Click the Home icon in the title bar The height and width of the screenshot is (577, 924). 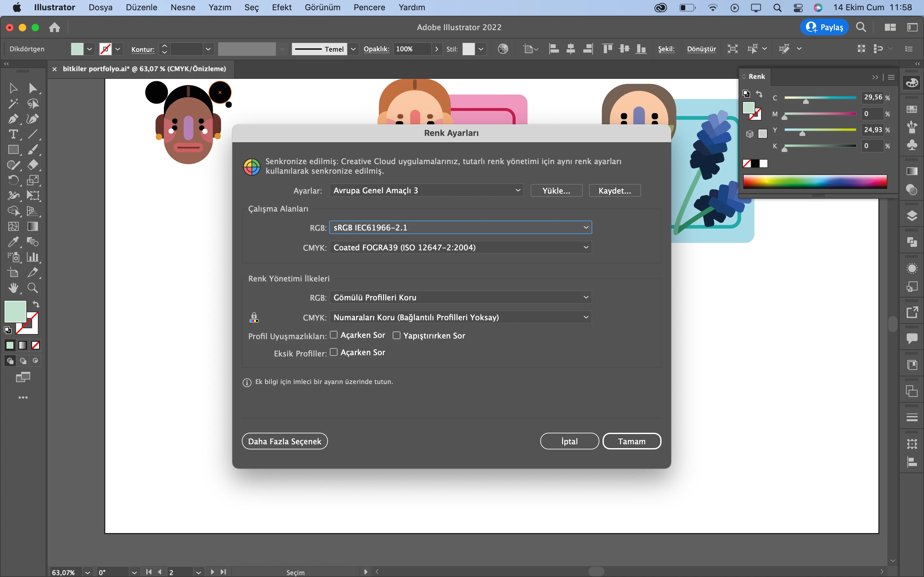click(55, 28)
